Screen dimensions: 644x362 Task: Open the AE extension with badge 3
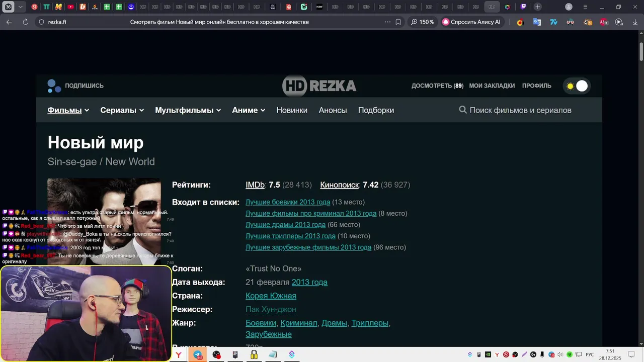coord(604,22)
